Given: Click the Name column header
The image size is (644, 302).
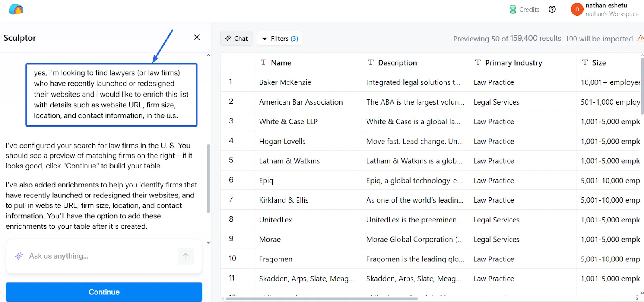Looking at the screenshot, I should pos(308,62).
